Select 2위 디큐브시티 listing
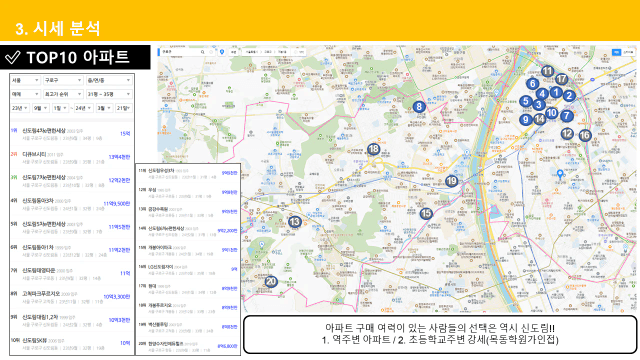 pyautogui.click(x=71, y=158)
